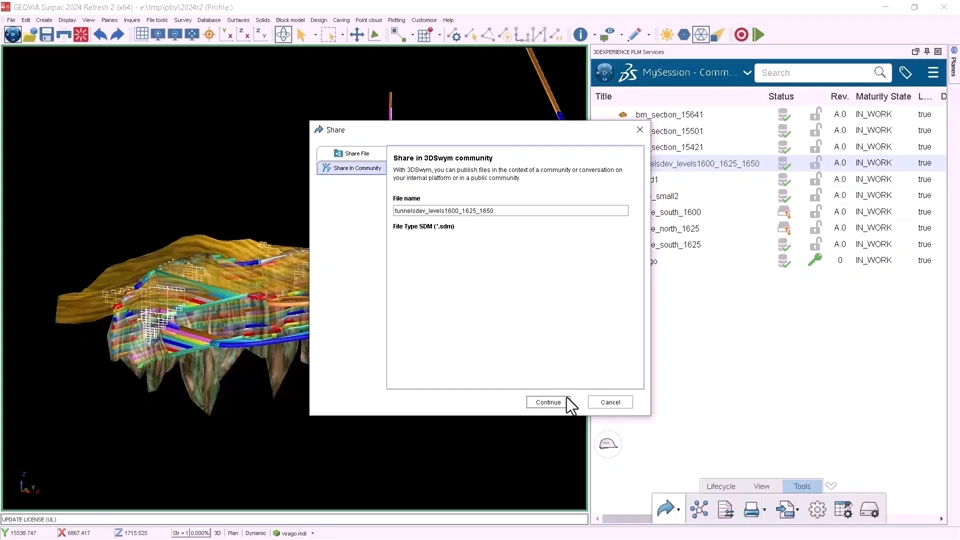Toggle lock for levels1600_1625_1650 row

816,162
